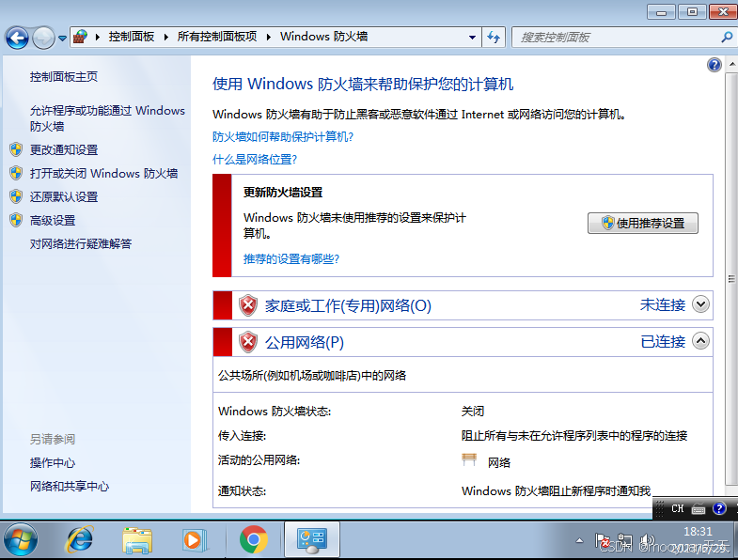This screenshot has width=738, height=560.
Task: Click the CH language bar indicator
Action: pos(677,508)
